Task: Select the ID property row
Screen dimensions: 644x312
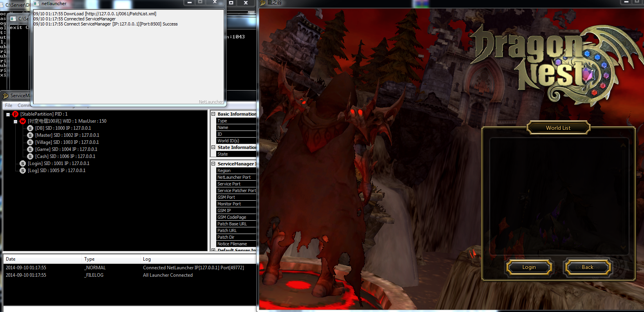Action: pos(236,134)
